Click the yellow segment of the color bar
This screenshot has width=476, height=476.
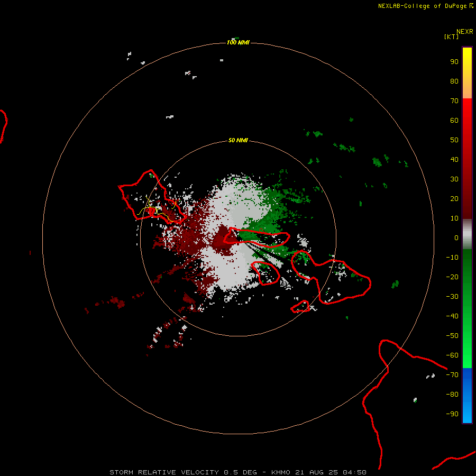point(467,73)
